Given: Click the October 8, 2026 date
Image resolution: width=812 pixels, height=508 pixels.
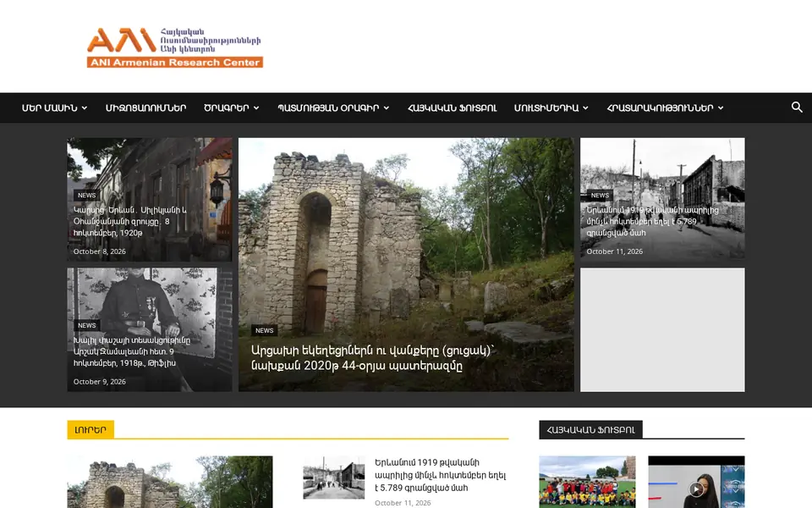Looking at the screenshot, I should 100,251.
